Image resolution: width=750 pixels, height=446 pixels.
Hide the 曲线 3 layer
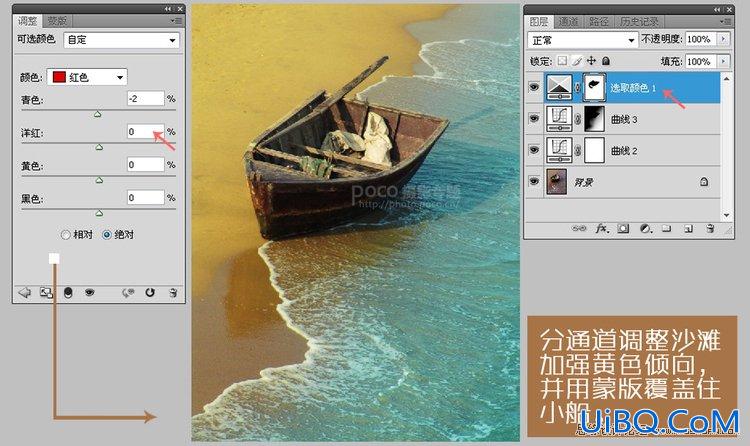(x=534, y=119)
